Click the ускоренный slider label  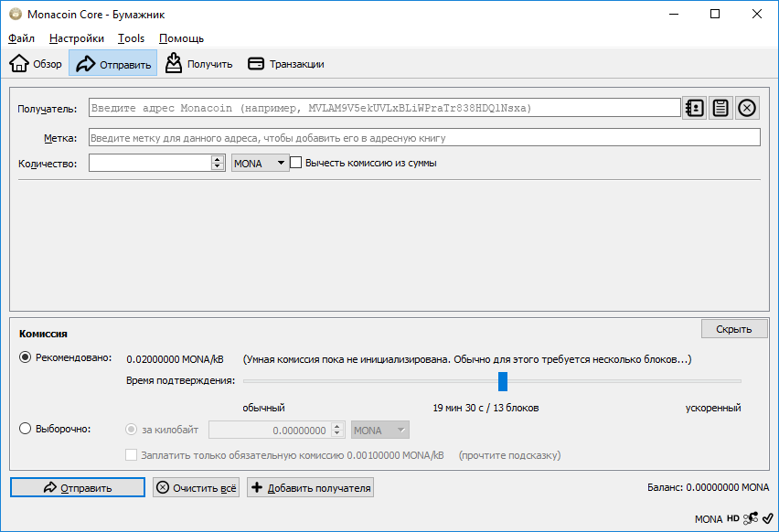point(713,408)
